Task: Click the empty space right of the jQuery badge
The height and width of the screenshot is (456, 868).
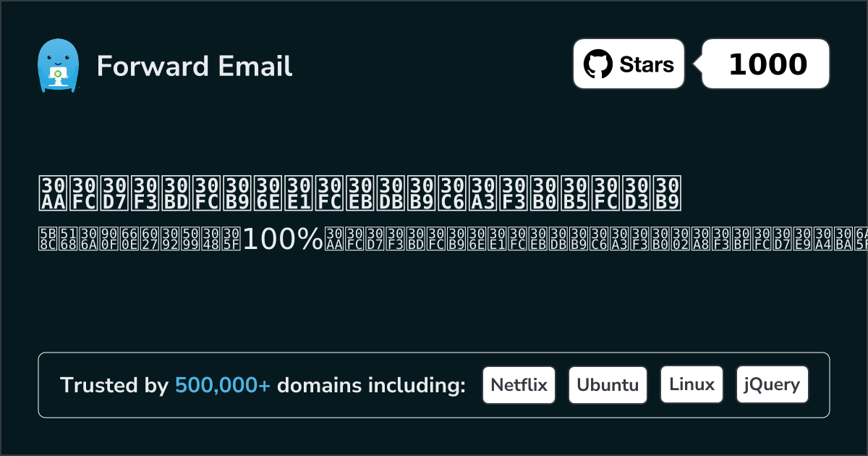Action: pyautogui.click(x=819, y=385)
